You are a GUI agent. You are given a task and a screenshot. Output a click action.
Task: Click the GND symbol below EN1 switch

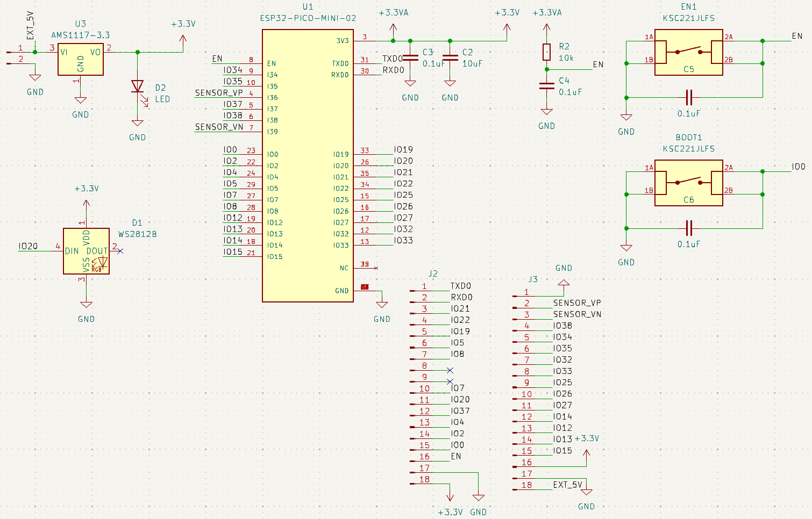(x=626, y=117)
